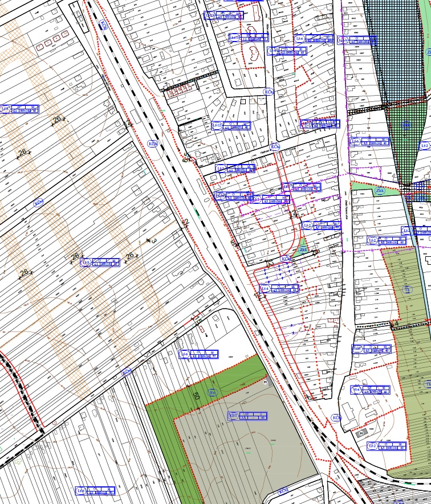Screen dimensions: 431x504
Task: Select the KbT zone label box
Action: [248, 416]
